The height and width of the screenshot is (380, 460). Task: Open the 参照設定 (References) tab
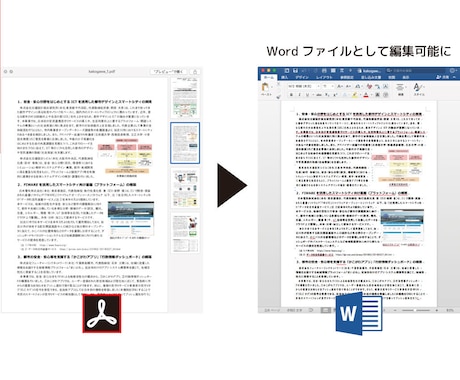click(347, 77)
